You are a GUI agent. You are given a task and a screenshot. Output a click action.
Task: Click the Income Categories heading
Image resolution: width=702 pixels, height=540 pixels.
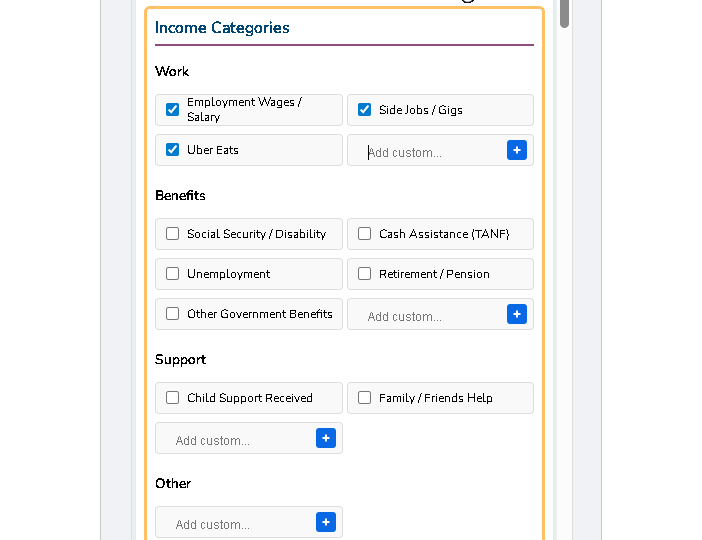click(222, 28)
